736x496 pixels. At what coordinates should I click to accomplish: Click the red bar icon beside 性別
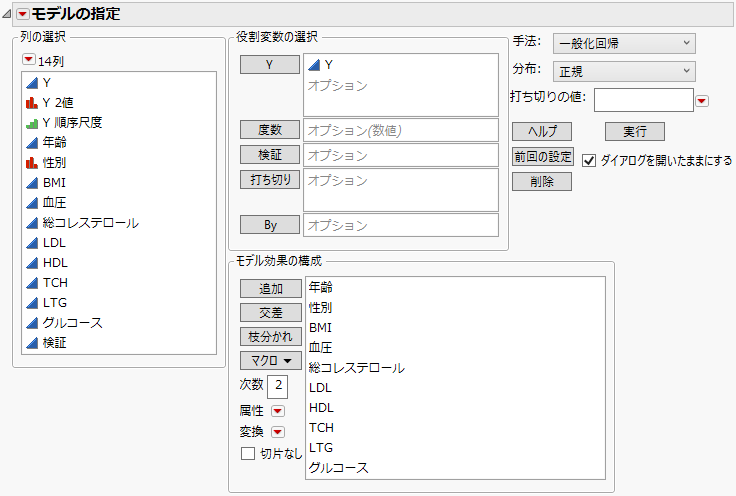(31, 162)
